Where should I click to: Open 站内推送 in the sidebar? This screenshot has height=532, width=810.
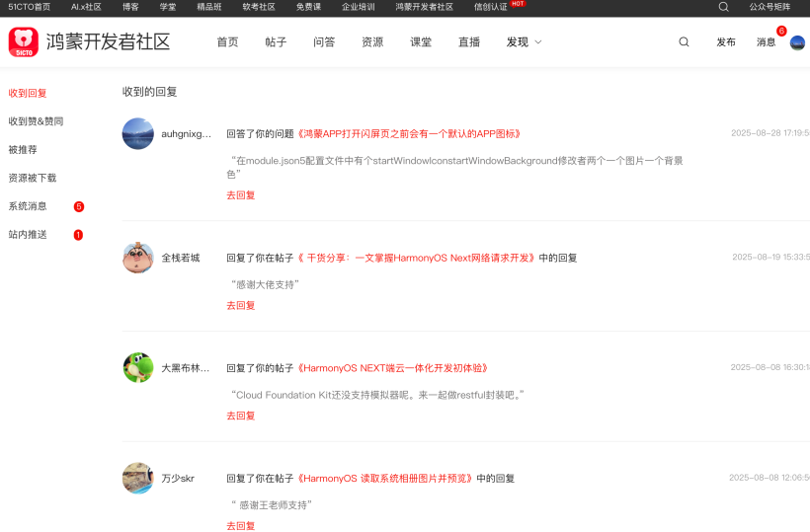pos(28,235)
